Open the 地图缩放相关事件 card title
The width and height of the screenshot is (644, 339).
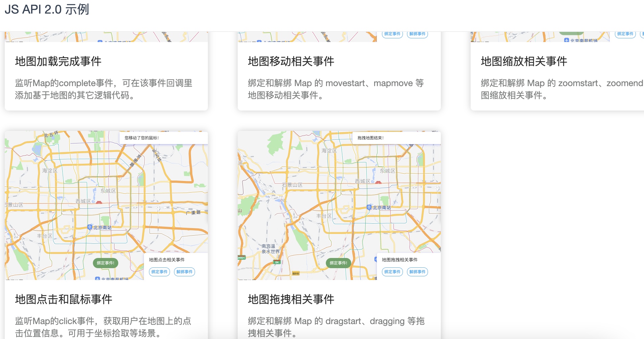pos(524,61)
